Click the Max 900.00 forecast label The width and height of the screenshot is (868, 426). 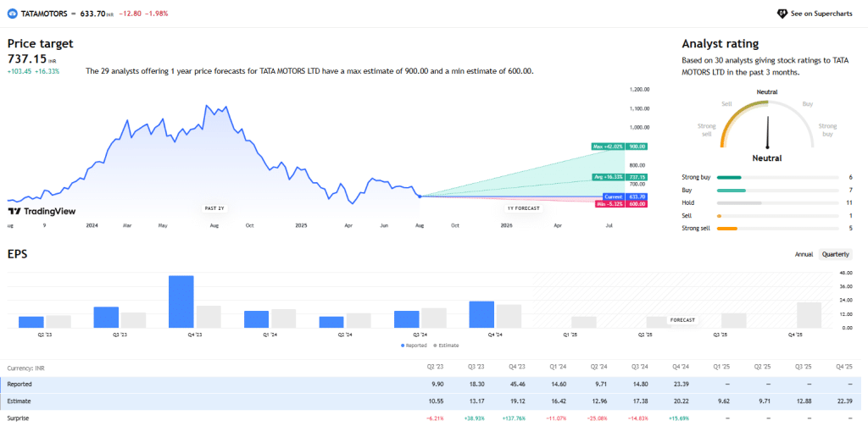coord(620,147)
